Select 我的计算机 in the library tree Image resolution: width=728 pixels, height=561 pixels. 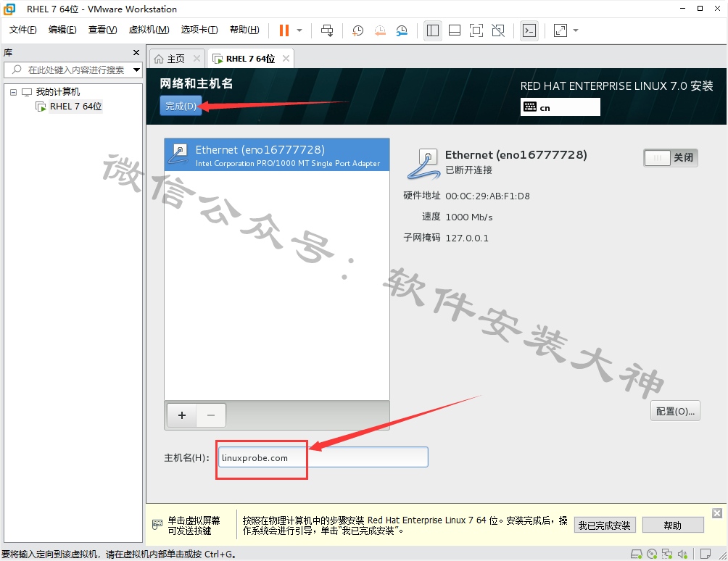coord(57,92)
